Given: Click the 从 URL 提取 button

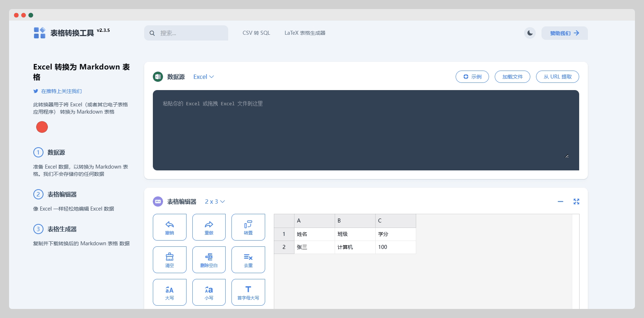Looking at the screenshot, I should (557, 77).
